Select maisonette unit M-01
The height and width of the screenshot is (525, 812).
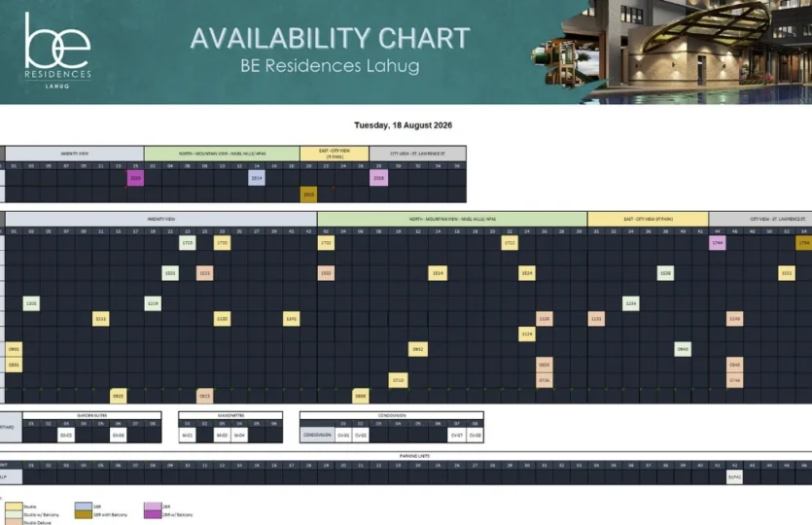click(x=188, y=436)
